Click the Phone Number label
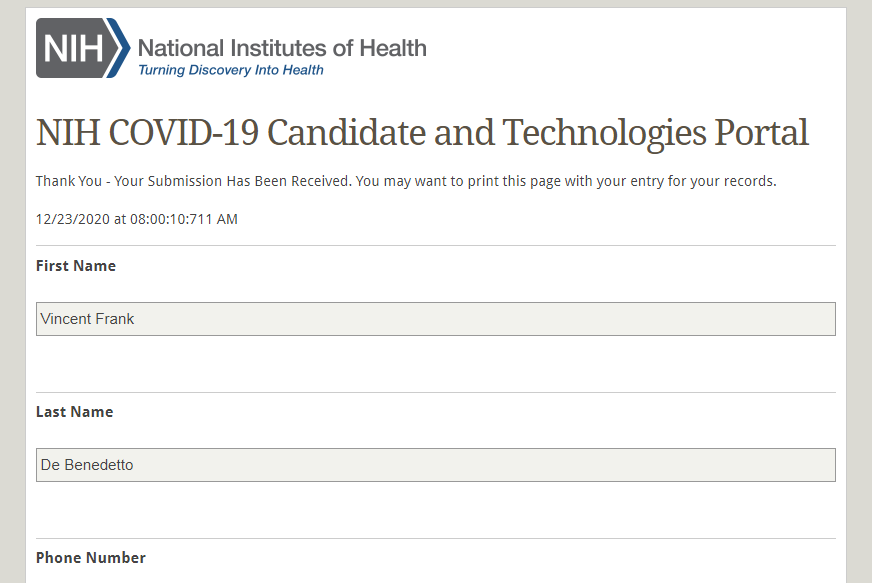Screen dimensions: 872x583 (x=91, y=558)
